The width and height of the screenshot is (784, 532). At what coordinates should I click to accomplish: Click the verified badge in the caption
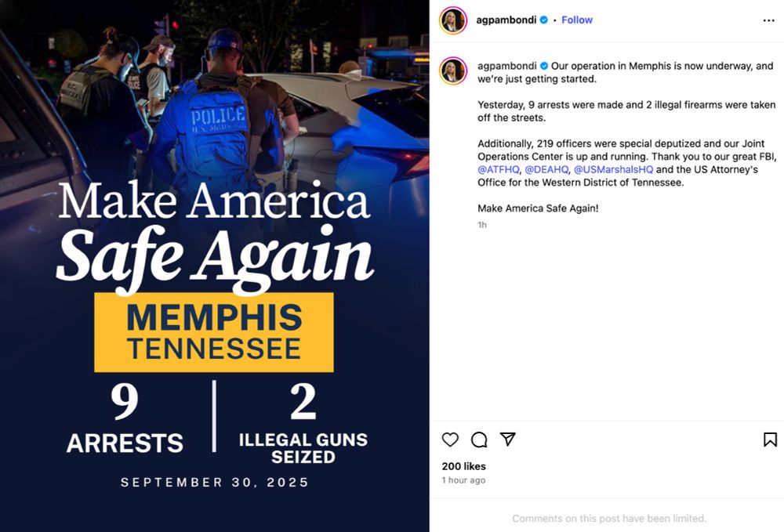click(x=544, y=66)
